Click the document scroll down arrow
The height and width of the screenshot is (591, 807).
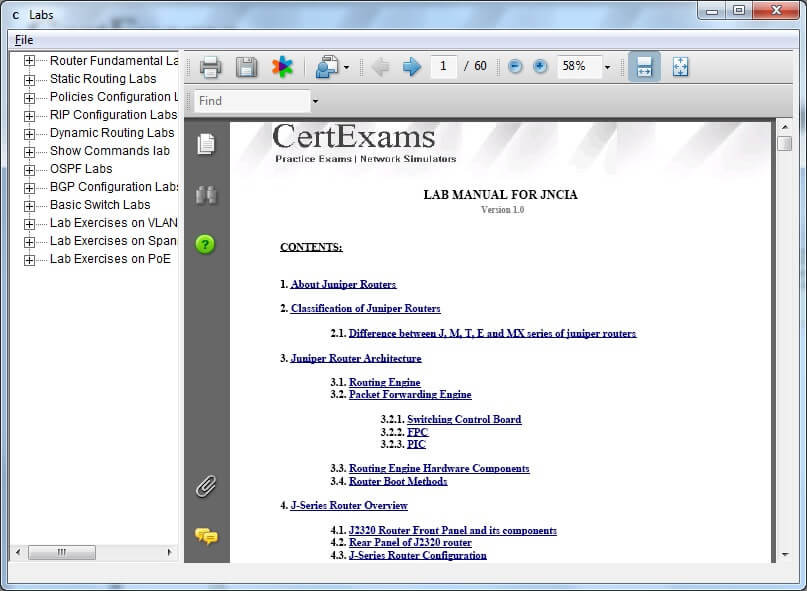[784, 554]
